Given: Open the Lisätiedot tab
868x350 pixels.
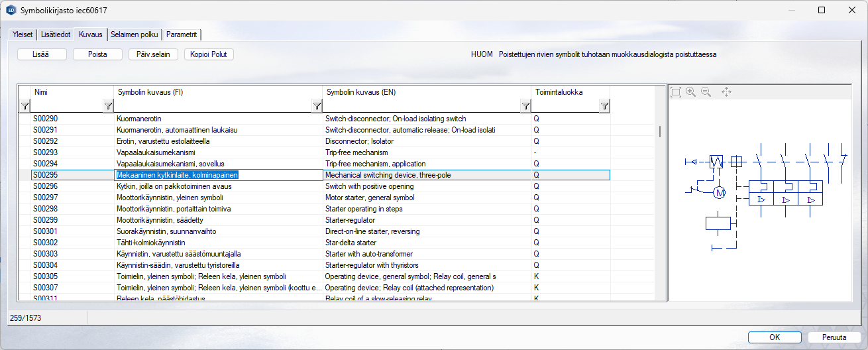Looking at the screenshot, I should pyautogui.click(x=56, y=34).
